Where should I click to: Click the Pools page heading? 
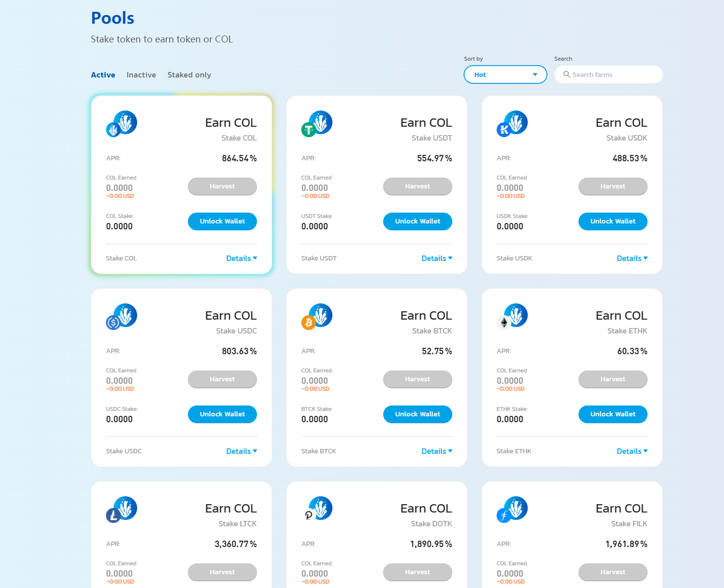point(112,18)
